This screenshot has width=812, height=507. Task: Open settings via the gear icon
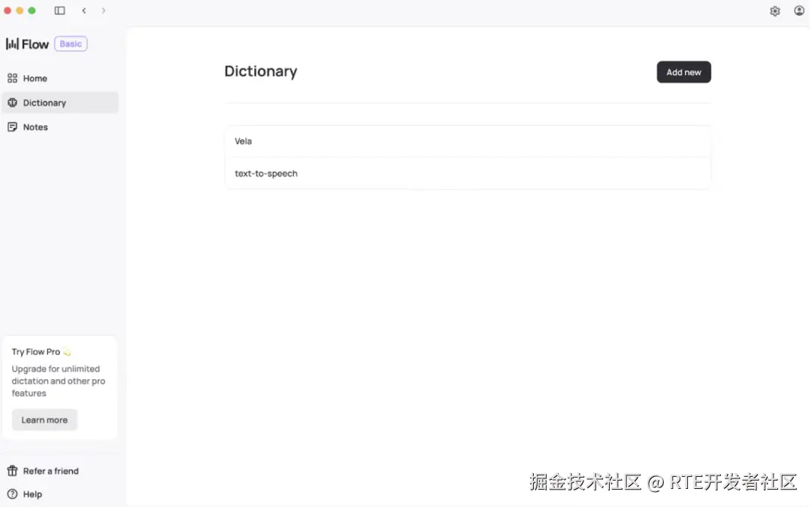coord(774,11)
